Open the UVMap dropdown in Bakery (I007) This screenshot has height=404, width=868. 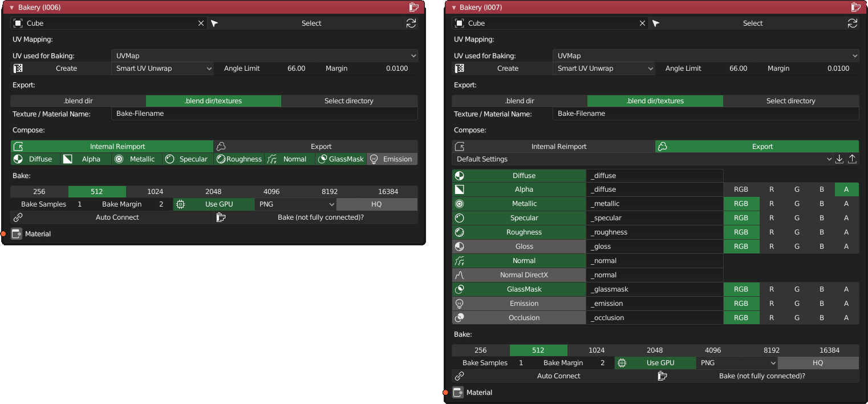(706, 56)
